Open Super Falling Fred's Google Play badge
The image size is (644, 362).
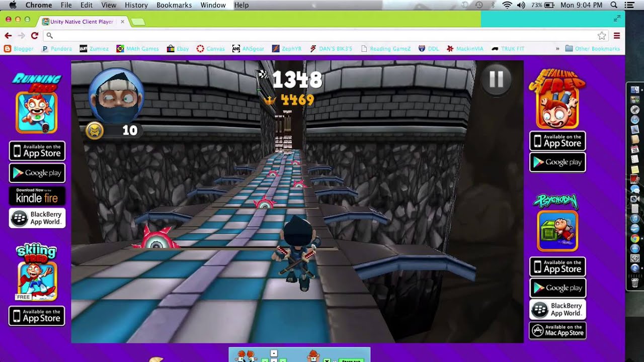pyautogui.click(x=557, y=162)
